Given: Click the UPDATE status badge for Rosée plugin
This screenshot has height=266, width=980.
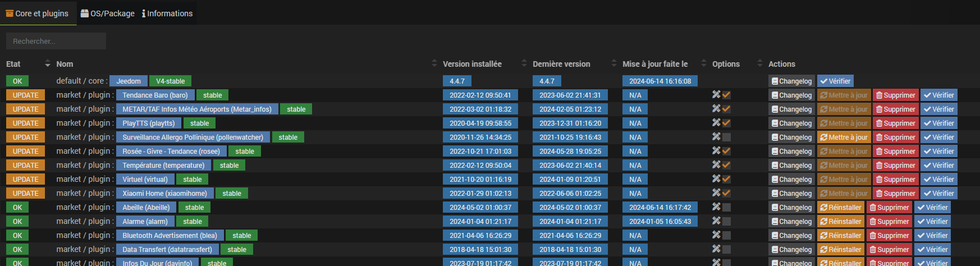Looking at the screenshot, I should pyautogui.click(x=25, y=152).
